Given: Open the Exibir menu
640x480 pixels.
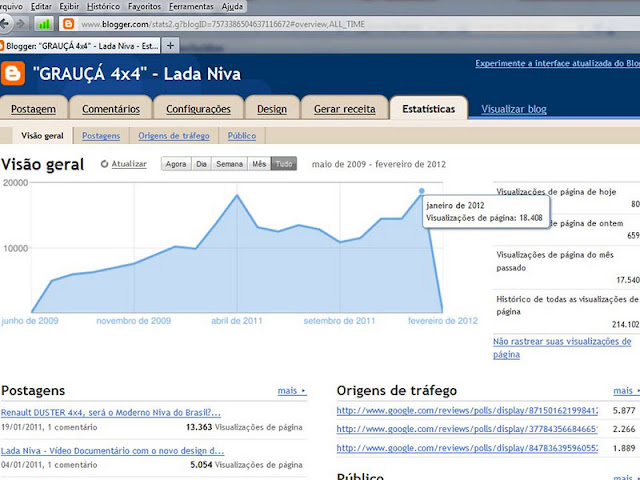Looking at the screenshot, I should click(69, 7).
